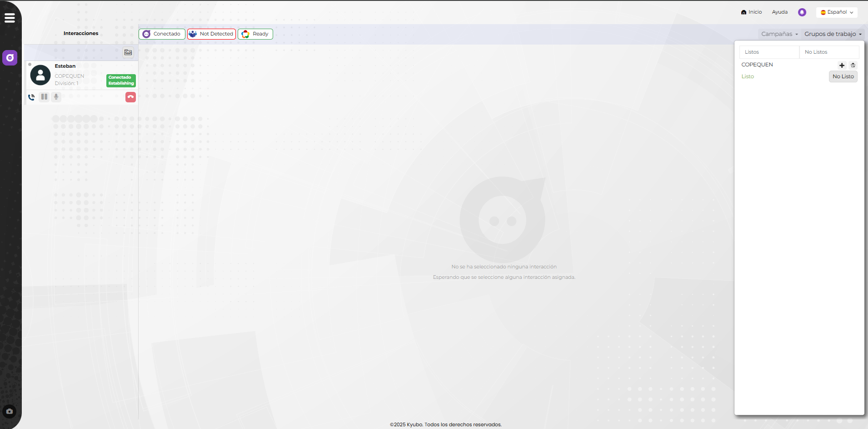
Task: Hang up call with red phone button
Action: 130,97
